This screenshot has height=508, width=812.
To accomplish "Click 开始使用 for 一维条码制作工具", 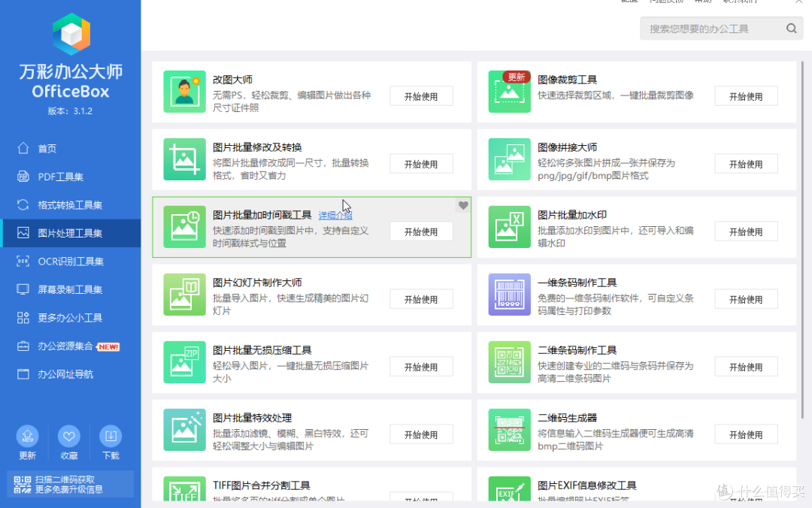I will pyautogui.click(x=746, y=299).
